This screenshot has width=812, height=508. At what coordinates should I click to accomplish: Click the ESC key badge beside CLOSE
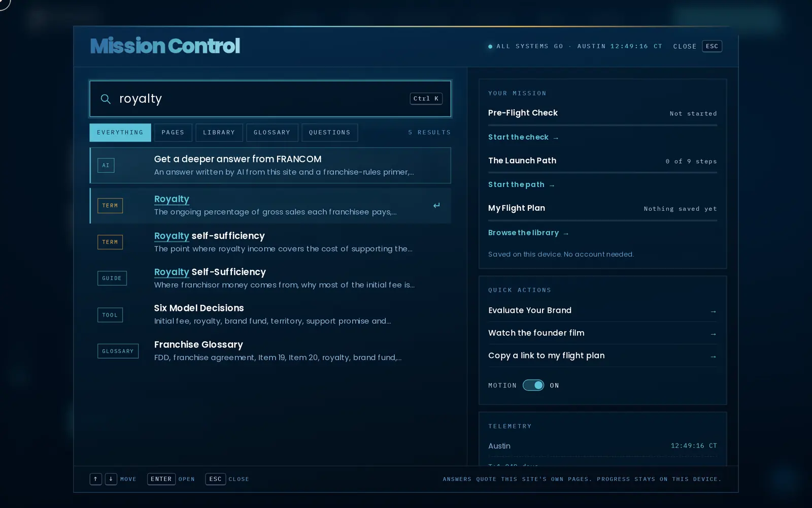pyautogui.click(x=712, y=46)
